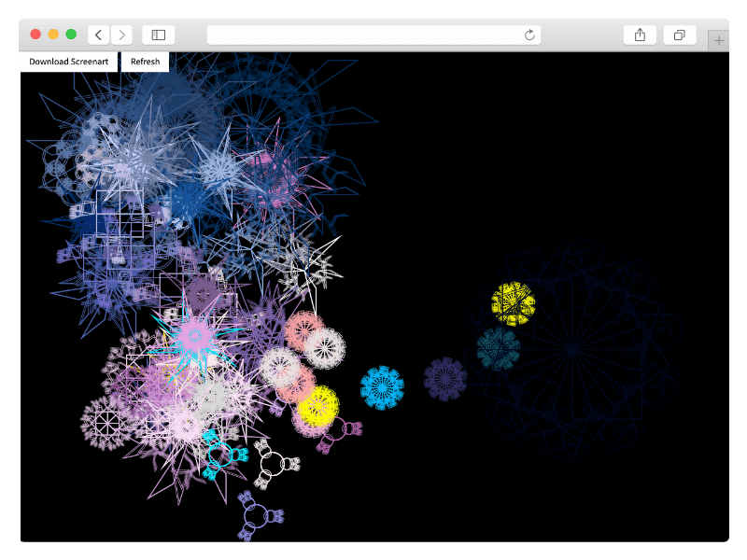
Task: Reload the page using the circular arrow
Action: 529,35
